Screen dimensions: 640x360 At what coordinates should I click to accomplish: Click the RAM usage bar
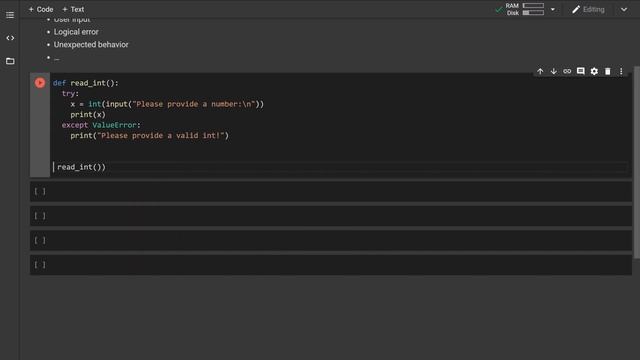coord(533,6)
